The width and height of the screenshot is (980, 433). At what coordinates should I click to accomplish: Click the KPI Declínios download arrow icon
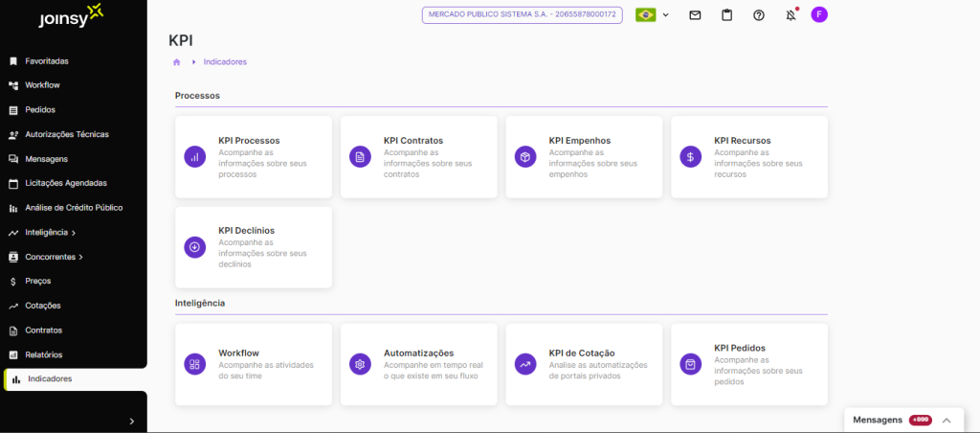click(x=194, y=247)
